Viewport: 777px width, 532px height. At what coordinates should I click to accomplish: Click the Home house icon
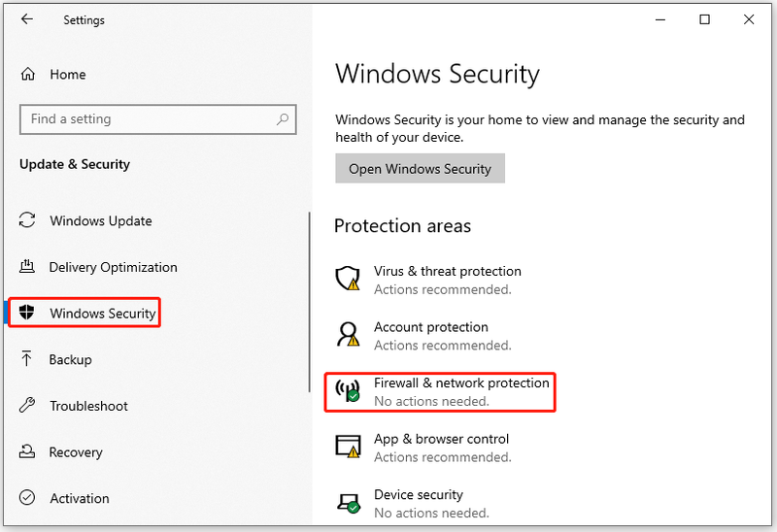click(x=28, y=75)
